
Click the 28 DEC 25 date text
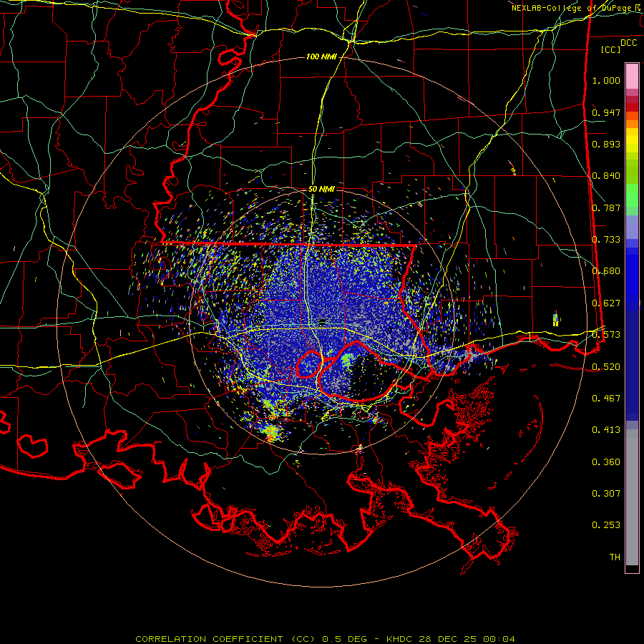(x=447, y=639)
